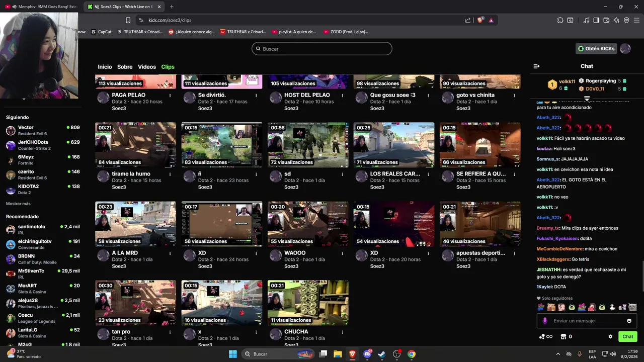Click the Brave Rewards triangle icon
This screenshot has width=644, height=362.
coord(491,20)
